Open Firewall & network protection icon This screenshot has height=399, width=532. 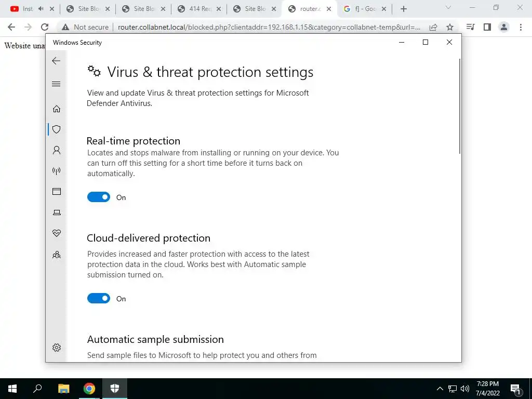tap(56, 170)
